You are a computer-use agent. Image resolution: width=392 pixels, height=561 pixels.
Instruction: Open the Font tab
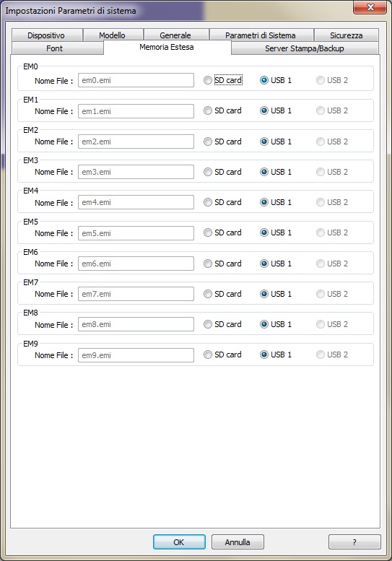(54, 48)
